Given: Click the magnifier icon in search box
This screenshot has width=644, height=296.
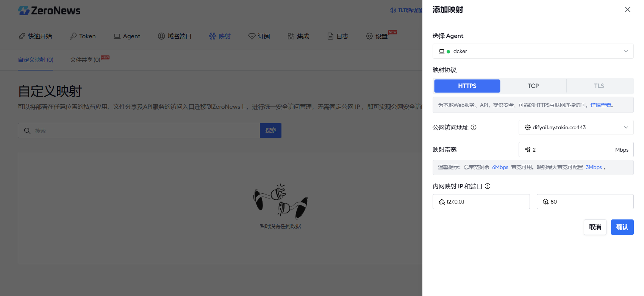Looking at the screenshot, I should (x=27, y=131).
